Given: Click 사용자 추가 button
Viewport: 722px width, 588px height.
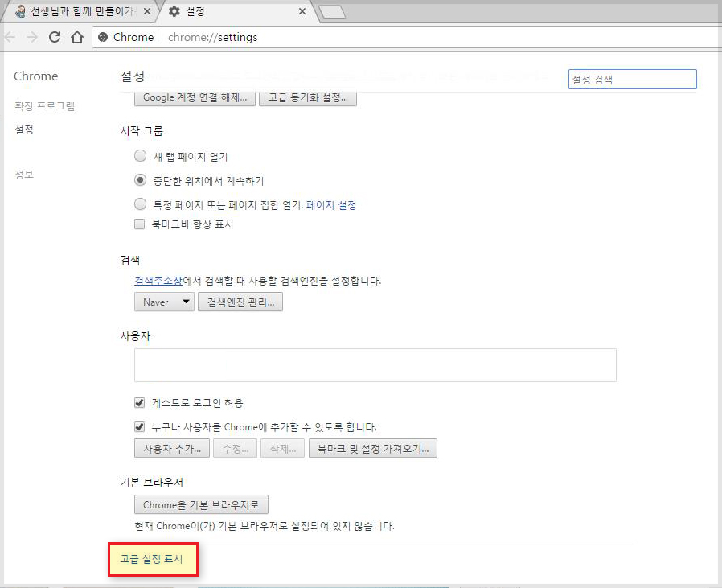Looking at the screenshot, I should point(172,448).
